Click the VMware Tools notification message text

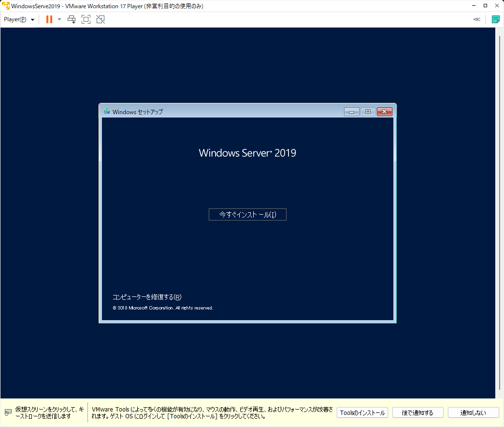pos(212,412)
